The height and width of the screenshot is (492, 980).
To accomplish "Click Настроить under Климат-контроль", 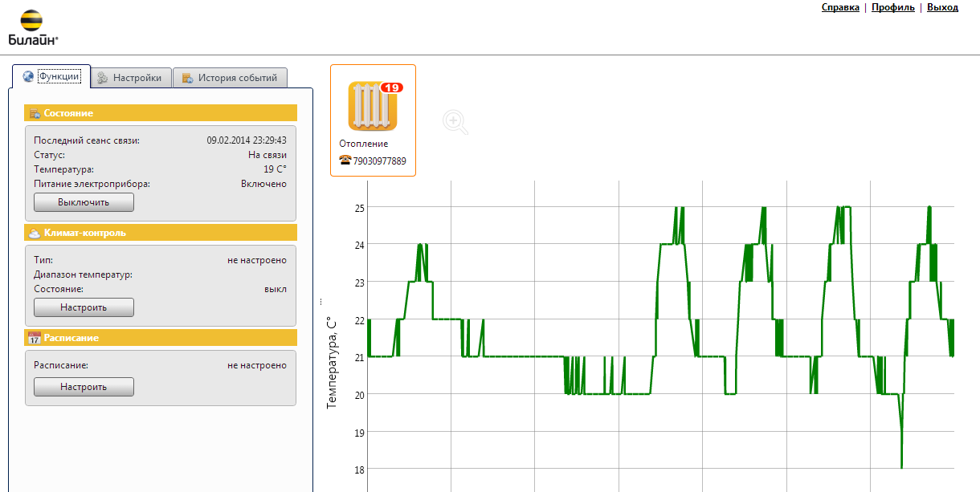I will tap(84, 307).
